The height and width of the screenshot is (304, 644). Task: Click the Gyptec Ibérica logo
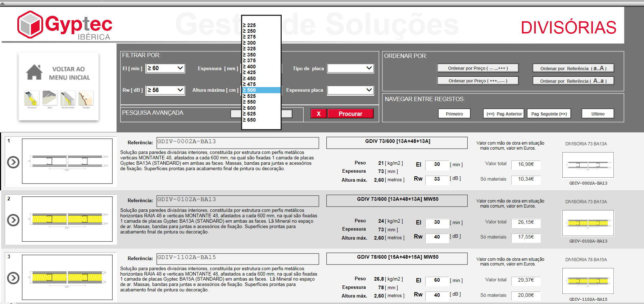tap(65, 25)
